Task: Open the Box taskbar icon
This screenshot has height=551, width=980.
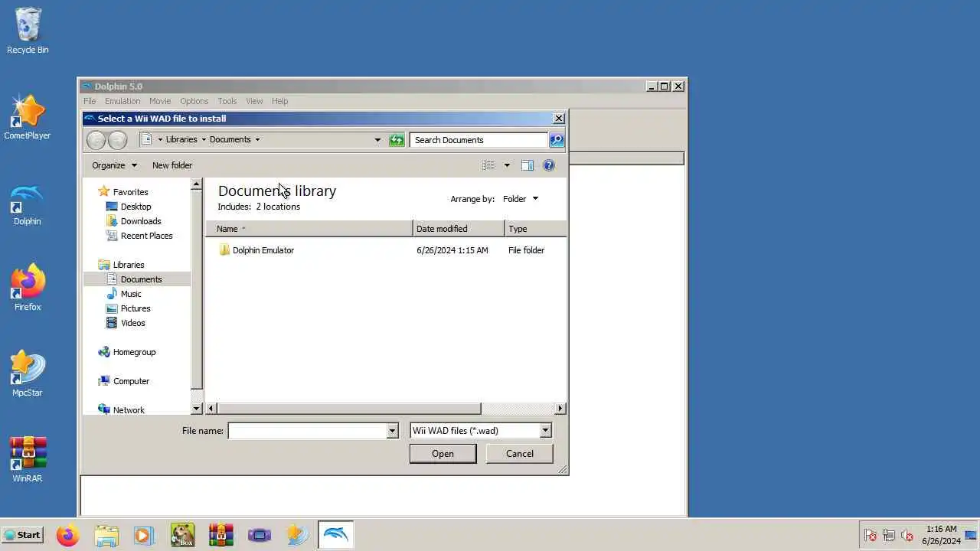Action: (182, 535)
